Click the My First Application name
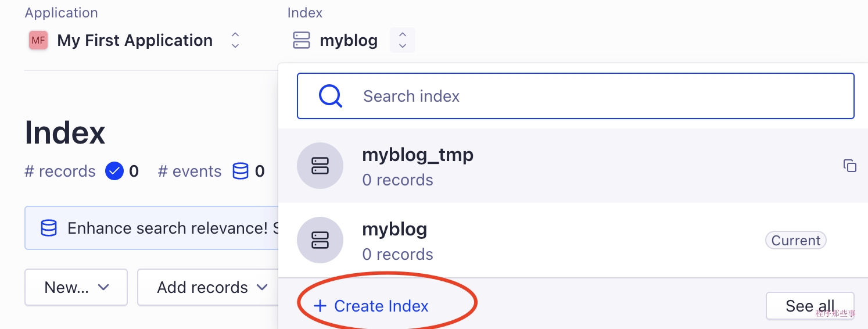Image resolution: width=868 pixels, height=329 pixels. point(135,41)
